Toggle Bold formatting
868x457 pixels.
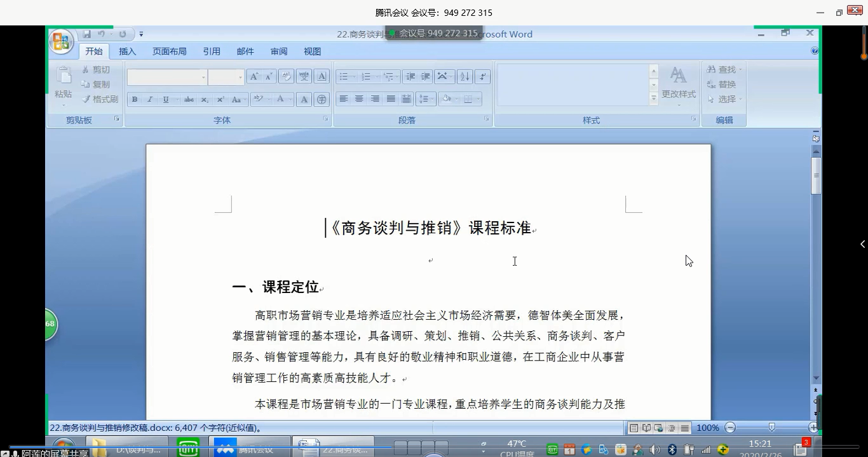click(x=134, y=99)
